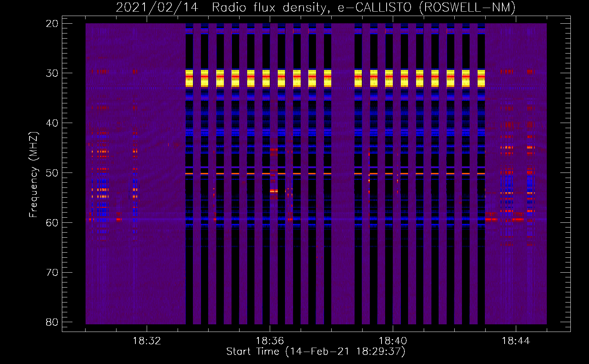This screenshot has width=589, height=364.
Task: Pick the 18:40 time tick label
Action: [x=393, y=341]
